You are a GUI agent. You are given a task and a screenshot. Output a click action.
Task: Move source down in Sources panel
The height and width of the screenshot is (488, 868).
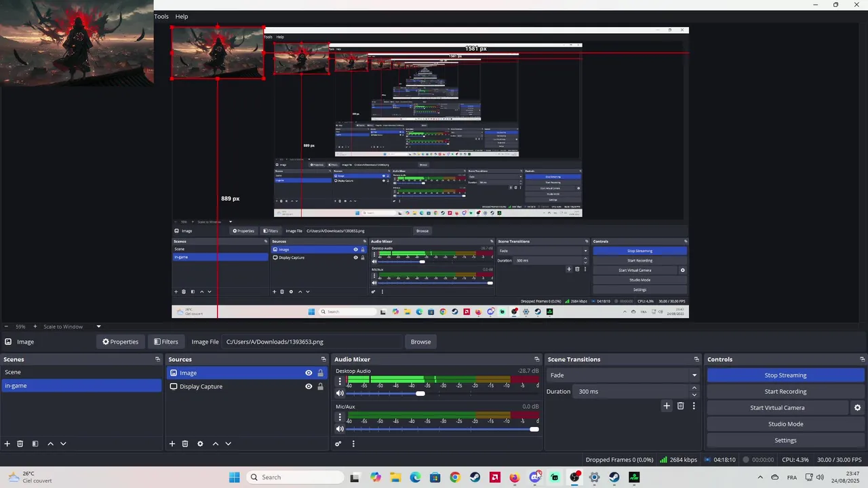tap(228, 444)
